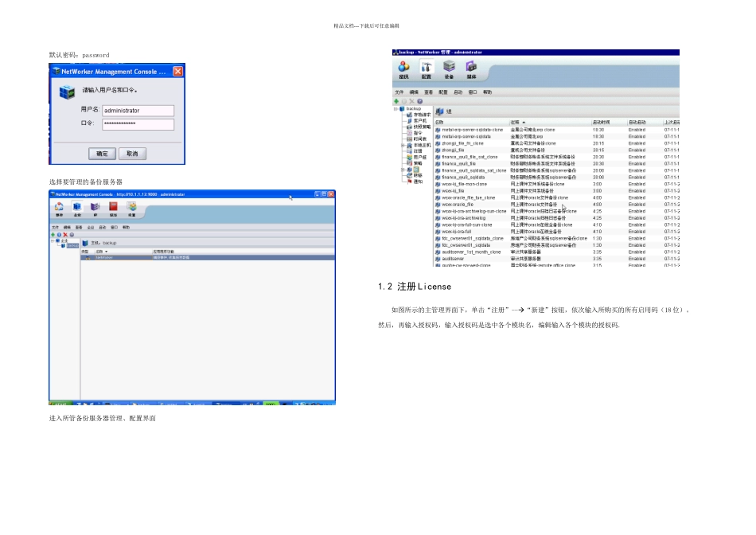
Task: Select row wsxx-oracle_file_tue_clone
Action: click(557, 197)
